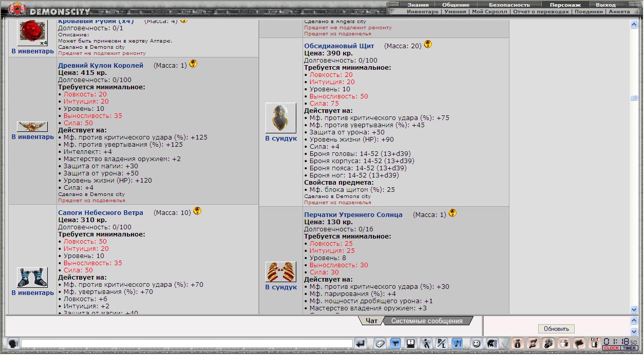The image size is (644, 355).
Task: Click the Цена: 415 кр. price text
Action: [82, 73]
